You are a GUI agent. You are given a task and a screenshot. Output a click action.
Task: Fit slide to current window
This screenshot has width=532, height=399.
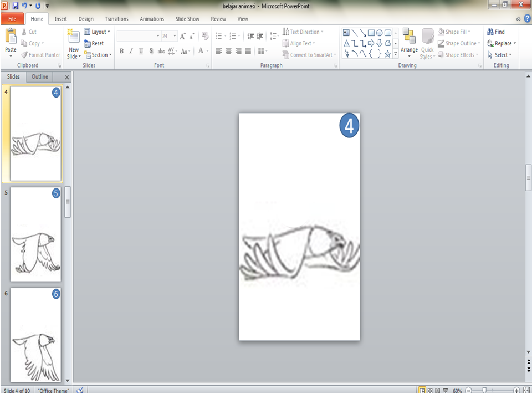526,391
